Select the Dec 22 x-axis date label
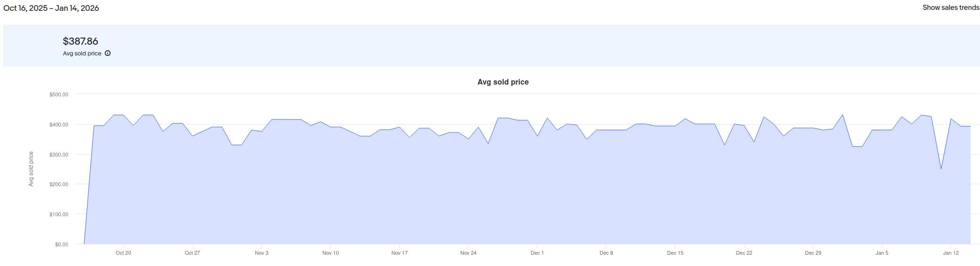 [x=744, y=253]
